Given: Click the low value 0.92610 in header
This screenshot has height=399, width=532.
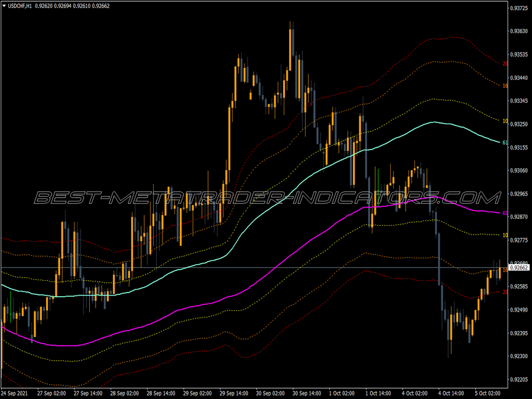Looking at the screenshot, I should click(82, 6).
